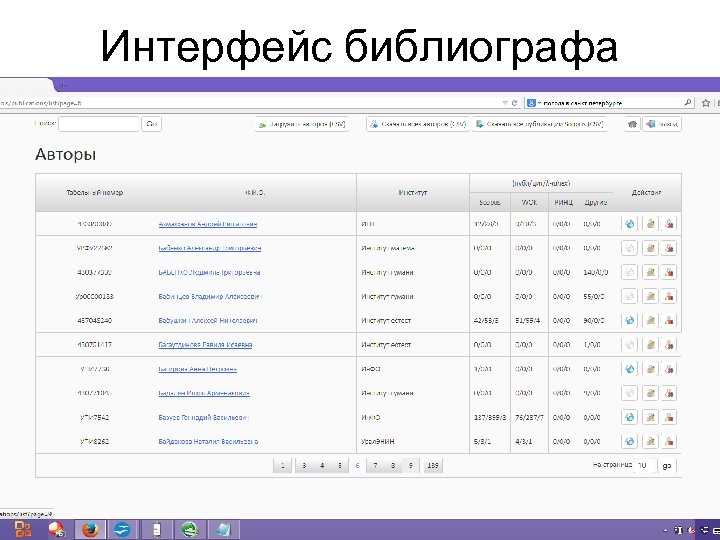Click brown edit icon in Байдакова row

coord(650,441)
